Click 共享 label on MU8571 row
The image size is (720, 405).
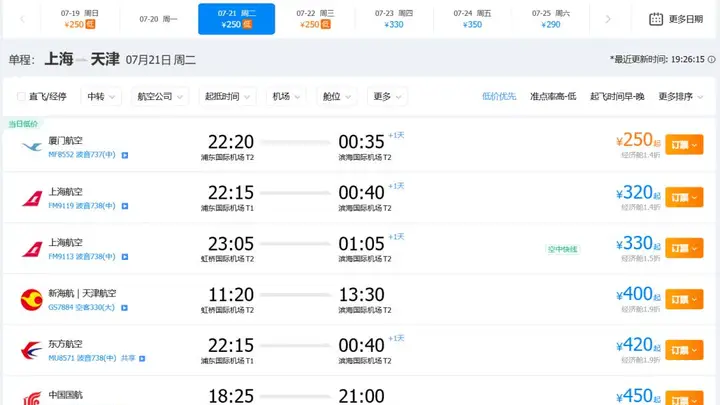(128, 358)
